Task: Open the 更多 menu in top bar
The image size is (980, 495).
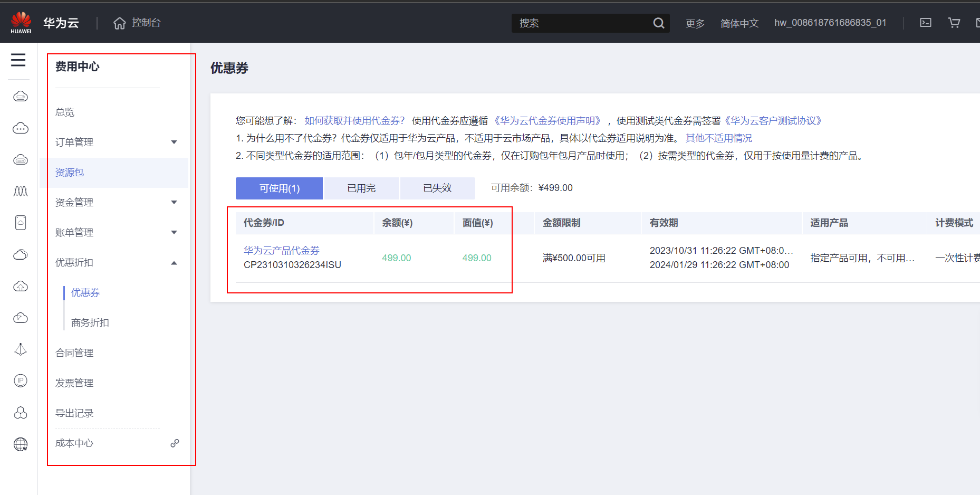Action: pos(695,23)
